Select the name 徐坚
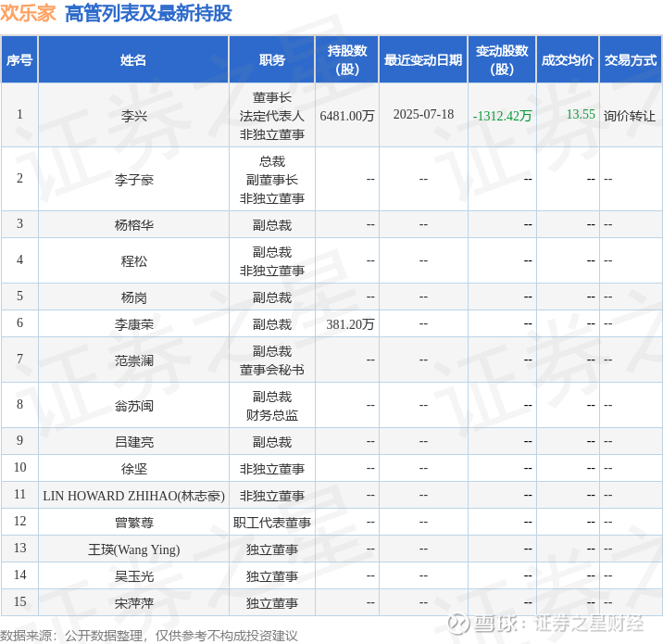The image size is (663, 644). tap(133, 469)
